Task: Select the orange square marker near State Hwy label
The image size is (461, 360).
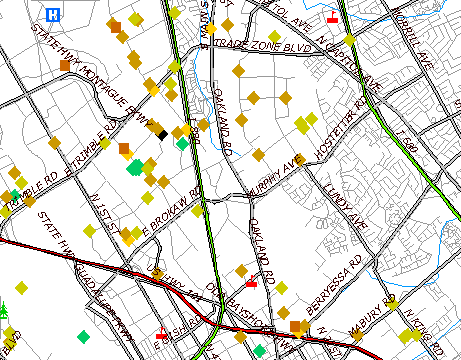Action: [65, 65]
